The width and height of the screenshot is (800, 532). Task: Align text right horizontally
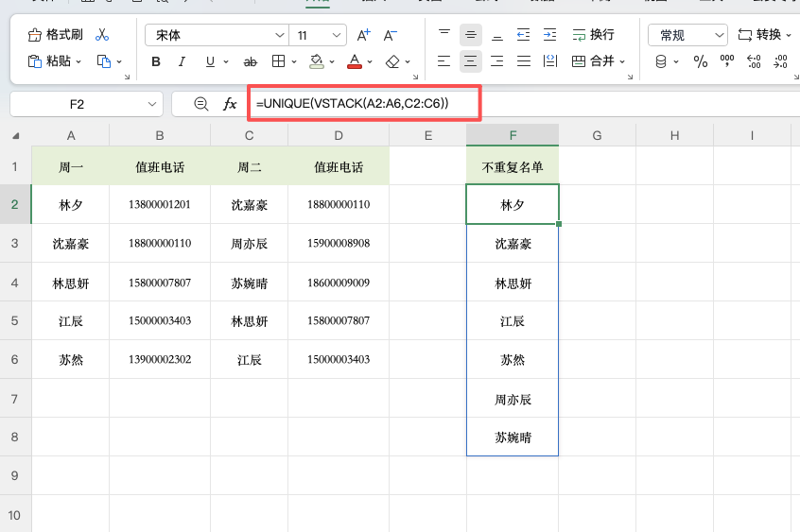(497, 61)
